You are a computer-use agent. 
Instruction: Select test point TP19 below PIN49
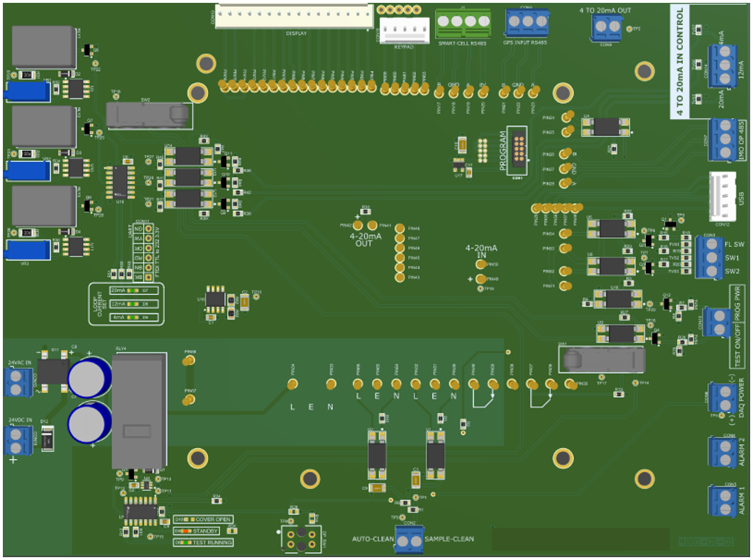(x=480, y=289)
